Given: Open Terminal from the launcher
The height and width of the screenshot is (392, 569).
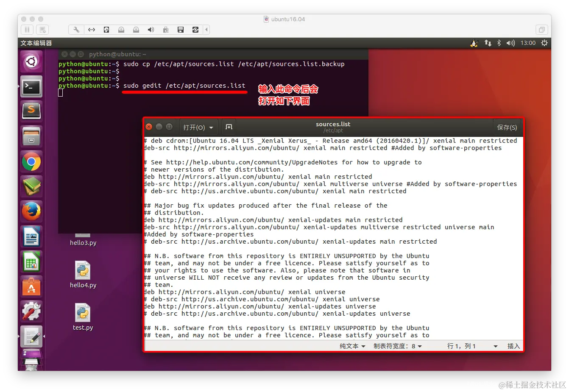Looking at the screenshot, I should [31, 87].
